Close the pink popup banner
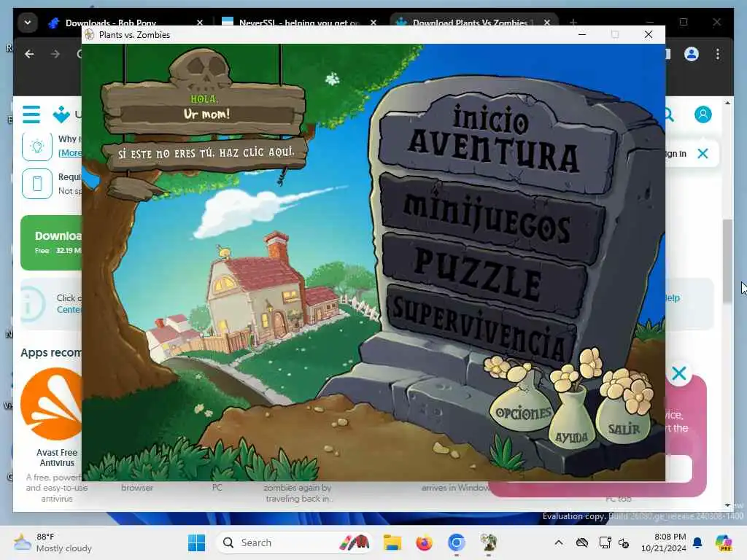747x560 pixels. coord(679,373)
